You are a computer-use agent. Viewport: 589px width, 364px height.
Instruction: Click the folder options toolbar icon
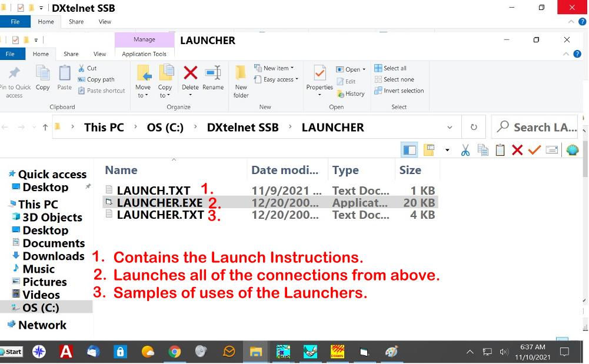(429, 150)
